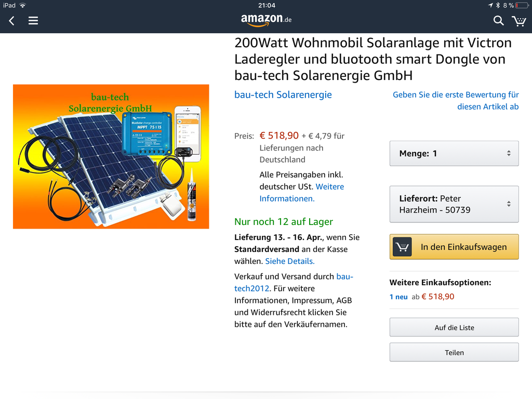Viewport: 532px width, 399px height.
Task: Follow the Siehe Details link
Action: pyautogui.click(x=290, y=261)
